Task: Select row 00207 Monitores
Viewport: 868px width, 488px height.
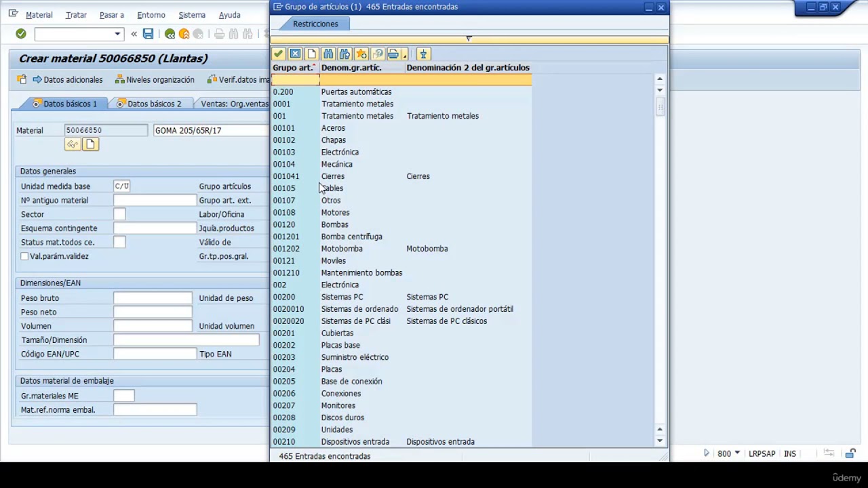Action: pos(401,405)
